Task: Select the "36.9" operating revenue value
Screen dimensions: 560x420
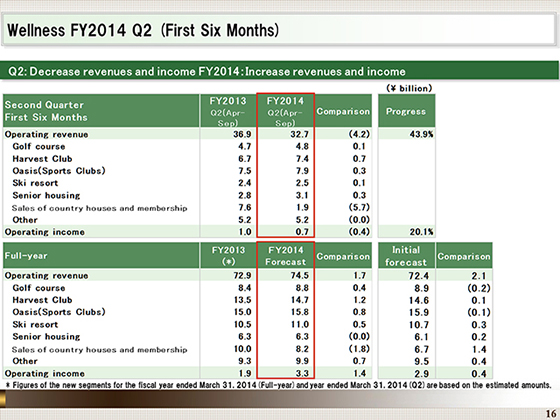Action: click(242, 134)
